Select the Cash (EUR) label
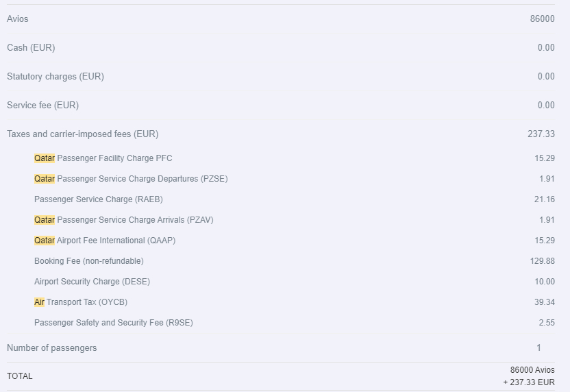This screenshot has width=570, height=392. click(31, 47)
